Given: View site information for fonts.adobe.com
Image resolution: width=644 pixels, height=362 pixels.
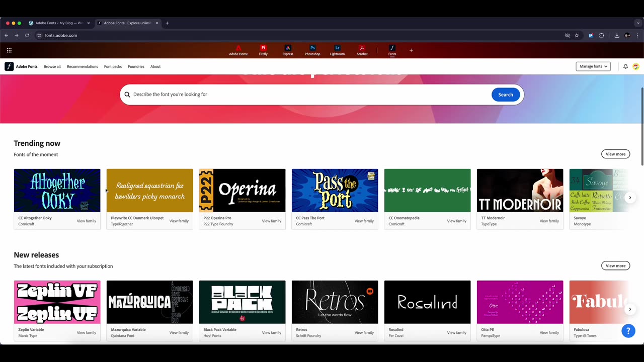Looking at the screenshot, I should [x=39, y=35].
